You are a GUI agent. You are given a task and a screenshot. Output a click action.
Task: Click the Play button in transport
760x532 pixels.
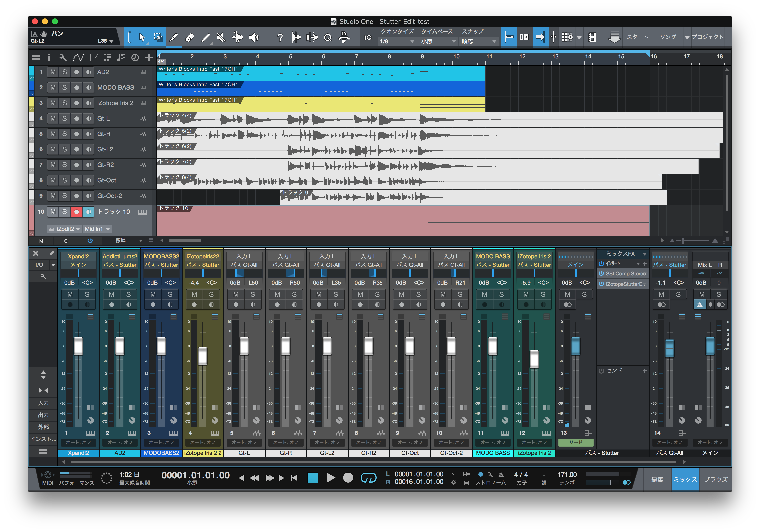(330, 477)
